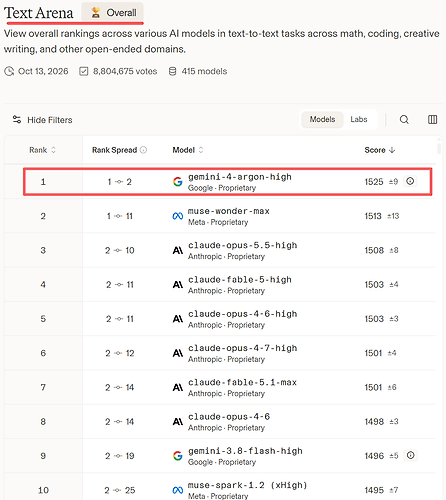
Task: Open the column layout icon
Action: coord(432,119)
